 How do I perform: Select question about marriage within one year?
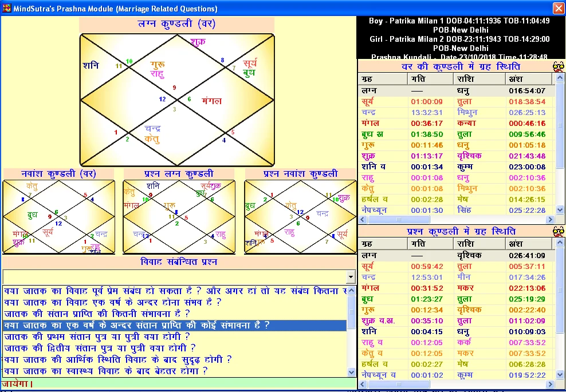click(x=175, y=302)
